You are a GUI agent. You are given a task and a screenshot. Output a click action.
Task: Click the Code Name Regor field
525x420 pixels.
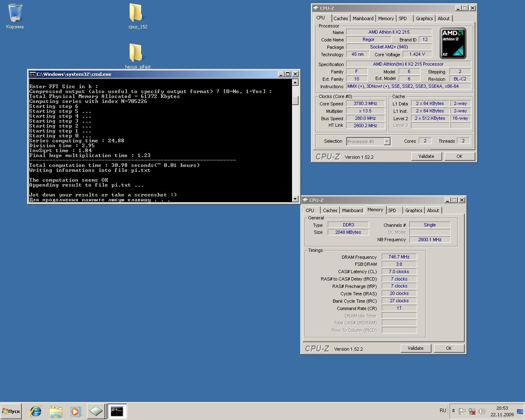coord(368,39)
